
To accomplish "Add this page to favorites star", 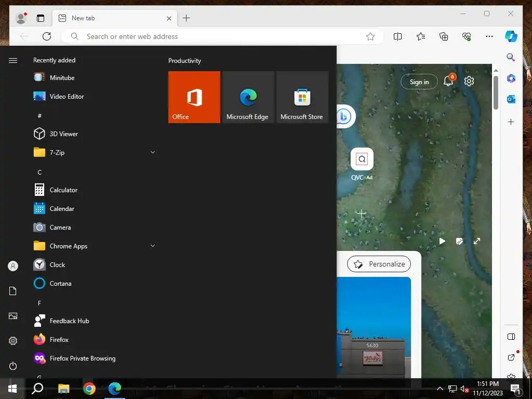I will pyautogui.click(x=370, y=36).
